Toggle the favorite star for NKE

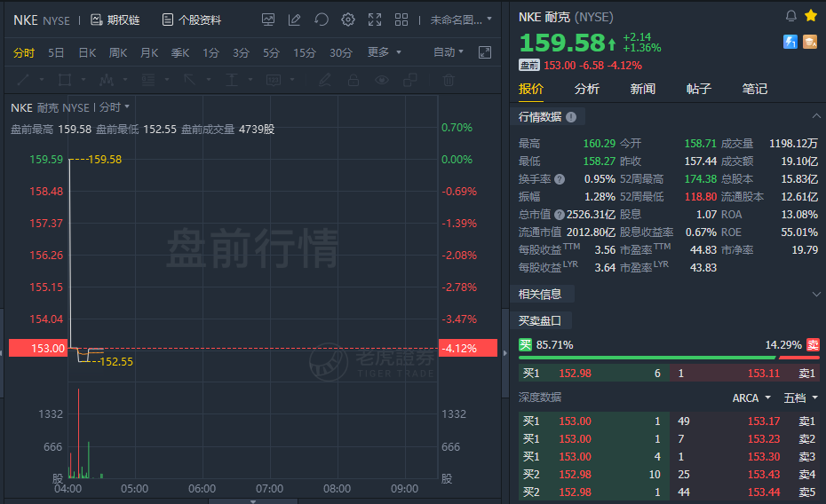pyautogui.click(x=811, y=16)
